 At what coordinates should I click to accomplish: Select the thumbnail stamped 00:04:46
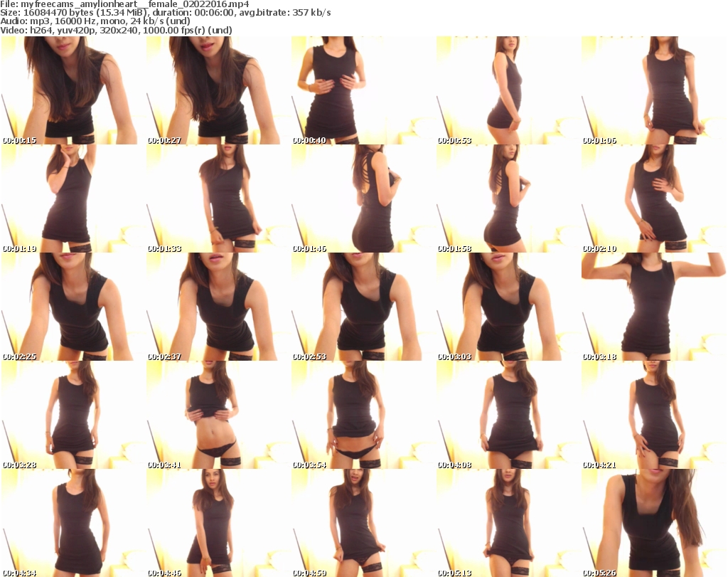point(219,523)
